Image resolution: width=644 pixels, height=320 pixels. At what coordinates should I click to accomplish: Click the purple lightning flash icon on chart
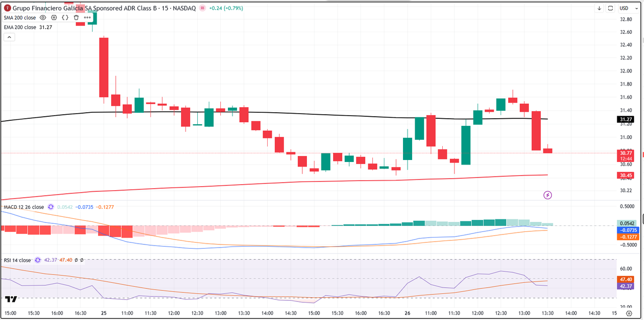(548, 195)
